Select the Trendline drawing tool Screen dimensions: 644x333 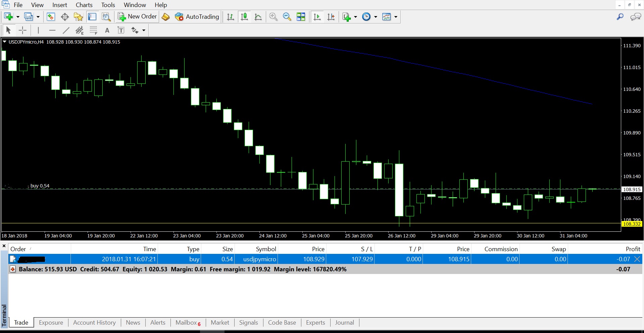coord(66,31)
